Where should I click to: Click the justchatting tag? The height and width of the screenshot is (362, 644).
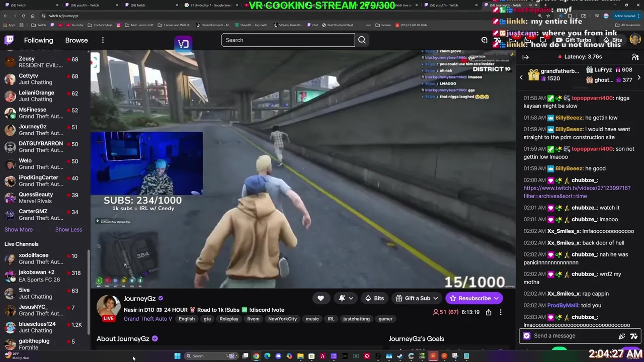coord(356,319)
